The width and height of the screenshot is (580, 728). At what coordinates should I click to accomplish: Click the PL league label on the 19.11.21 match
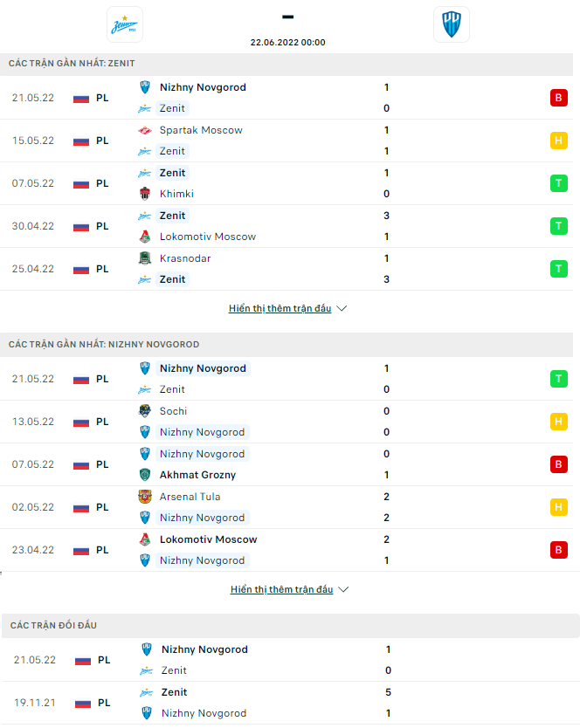[105, 703]
